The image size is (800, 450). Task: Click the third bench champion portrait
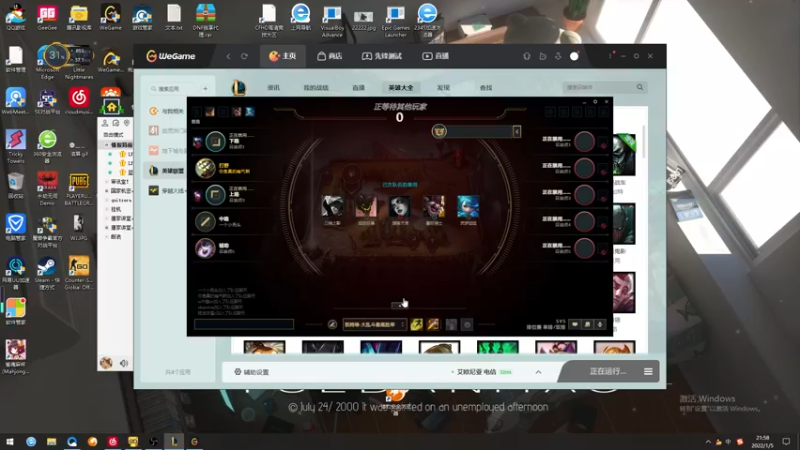(399, 206)
